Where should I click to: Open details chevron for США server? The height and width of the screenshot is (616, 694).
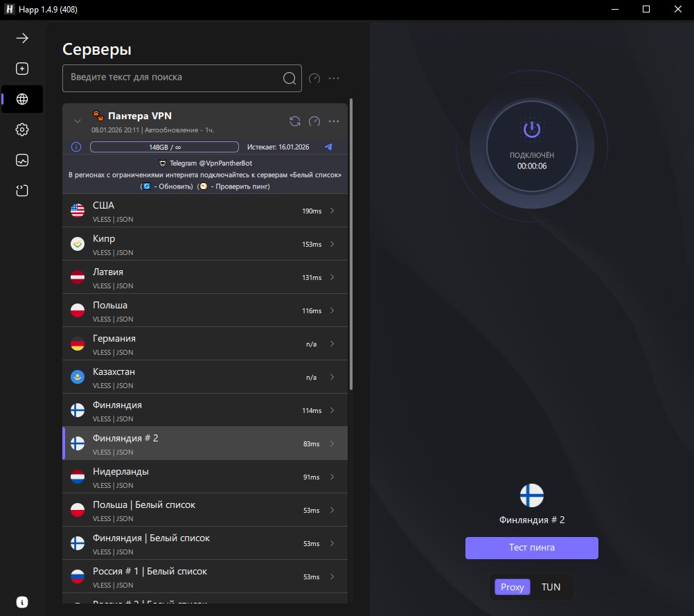[x=332, y=211]
